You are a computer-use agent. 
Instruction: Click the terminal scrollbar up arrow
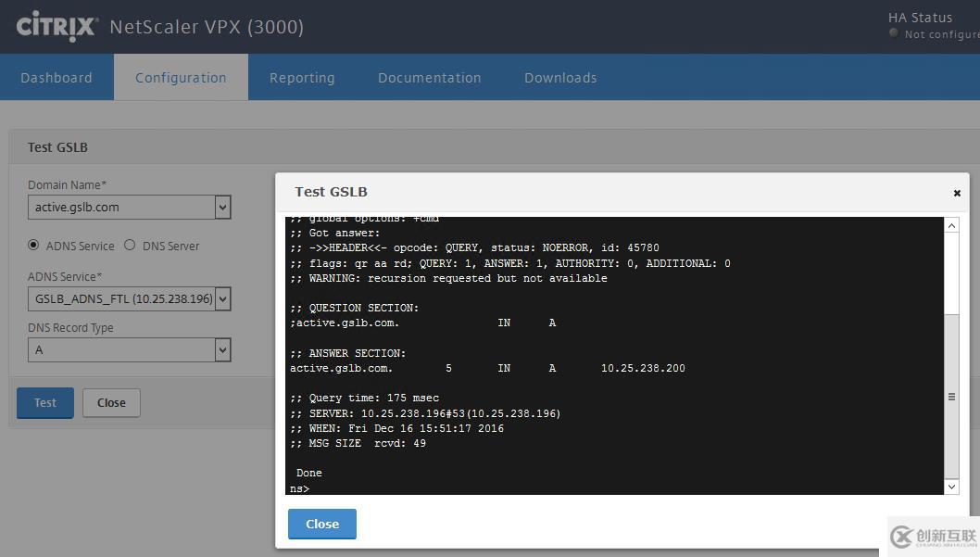tap(951, 226)
